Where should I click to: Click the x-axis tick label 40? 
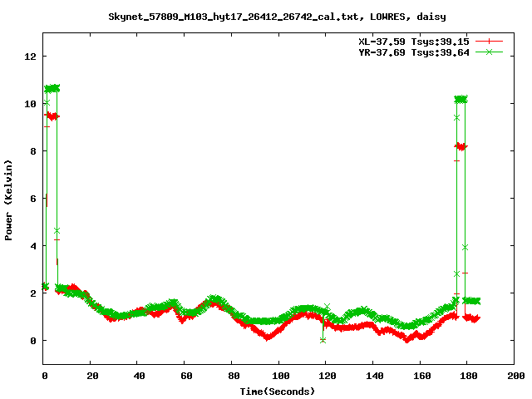coord(139,376)
